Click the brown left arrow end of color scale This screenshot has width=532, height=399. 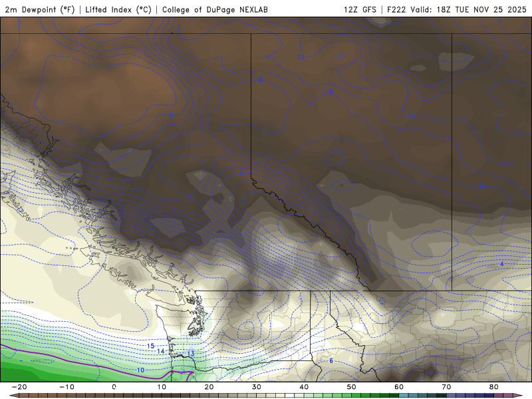(x=13, y=396)
